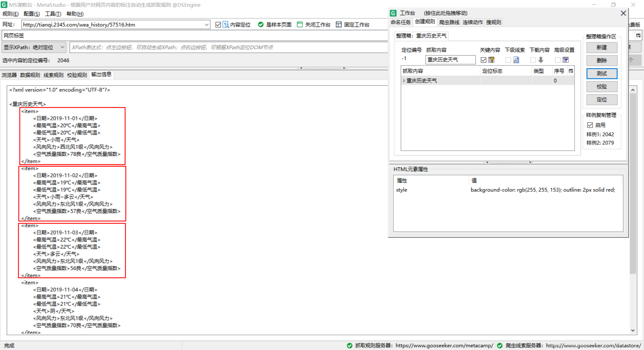Image resolution: width=644 pixels, height=350 pixels.
Task: Open the 显示XPath 绝对定位 dropdown
Action: pos(34,47)
